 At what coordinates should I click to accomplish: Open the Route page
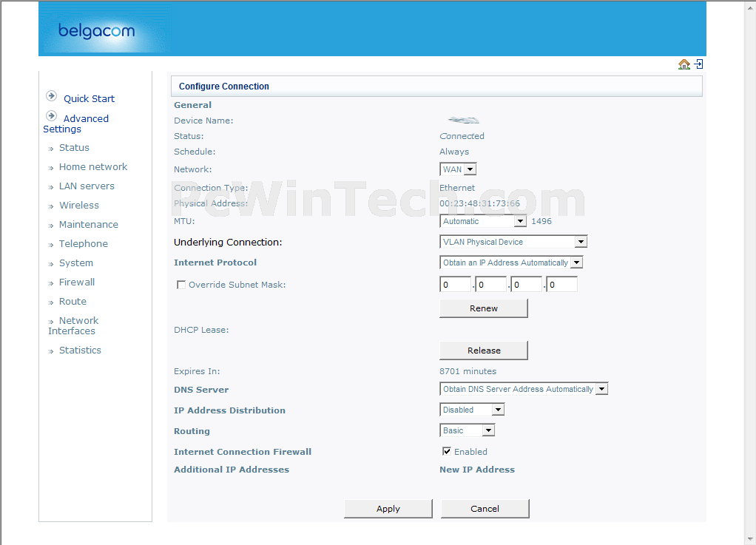tap(72, 302)
